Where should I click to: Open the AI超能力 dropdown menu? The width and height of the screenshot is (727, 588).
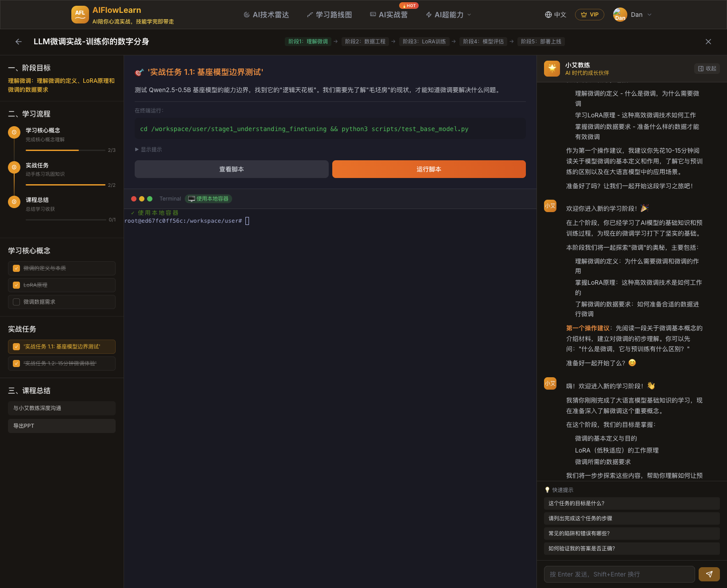[448, 15]
